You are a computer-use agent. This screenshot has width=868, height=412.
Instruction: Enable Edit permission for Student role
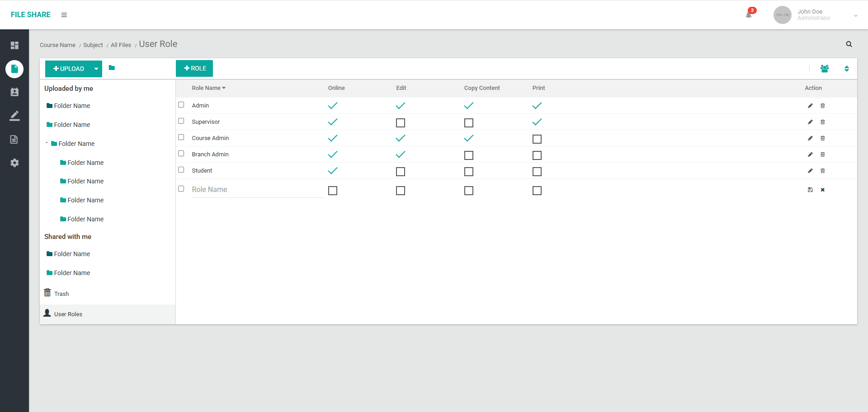(400, 172)
